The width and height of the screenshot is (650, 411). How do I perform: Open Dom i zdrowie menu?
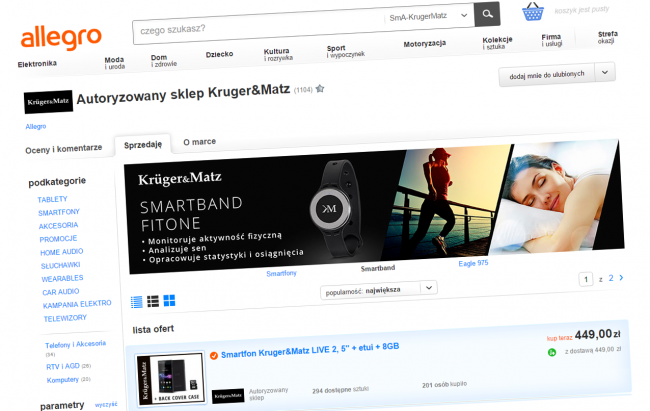coord(164,61)
